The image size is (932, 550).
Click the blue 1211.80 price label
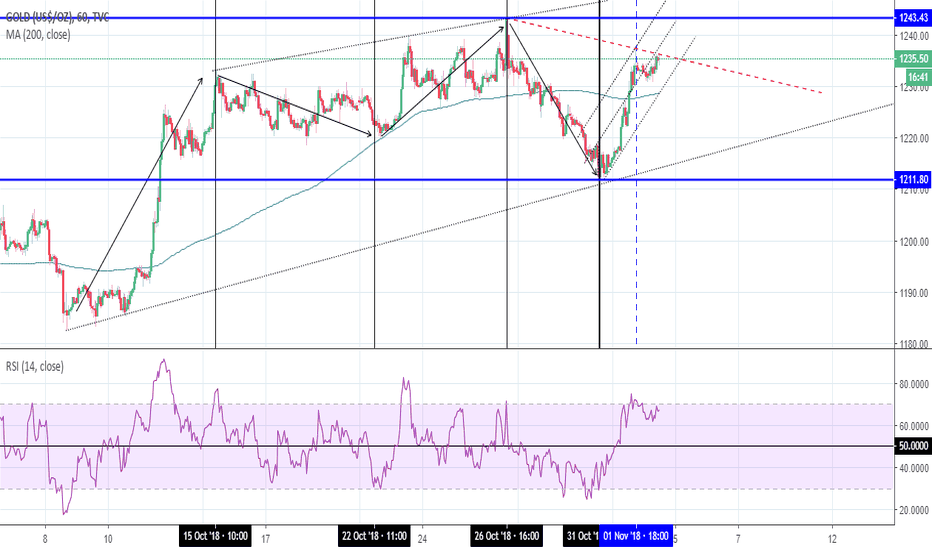(x=913, y=179)
